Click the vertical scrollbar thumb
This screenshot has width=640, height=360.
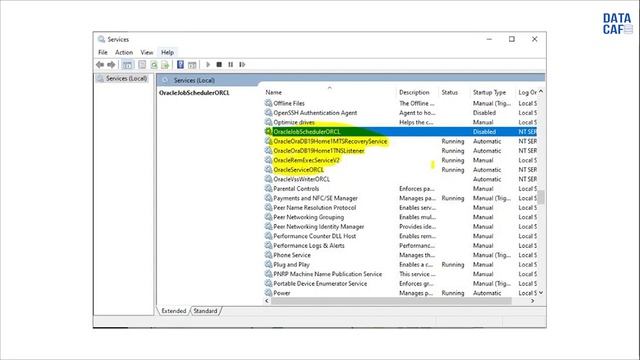pyautogui.click(x=541, y=197)
